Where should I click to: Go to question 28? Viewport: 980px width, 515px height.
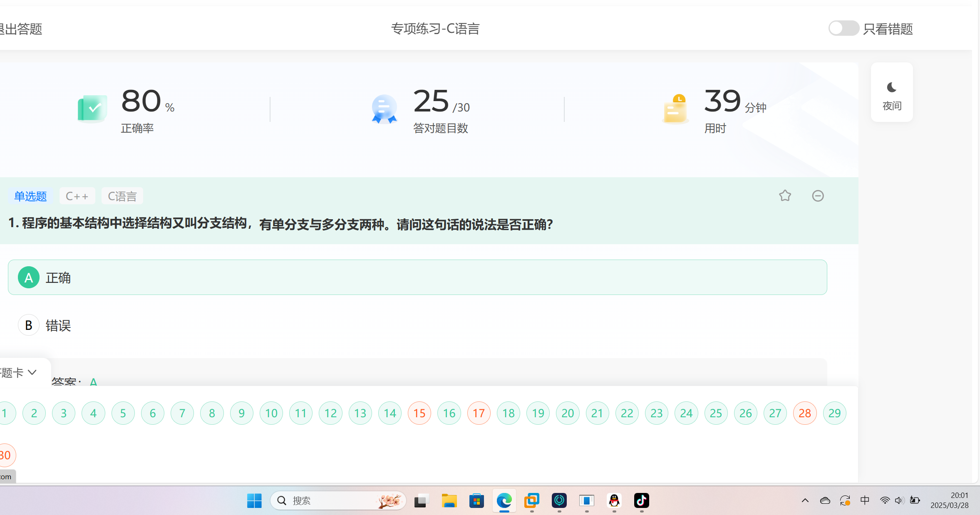(804, 413)
